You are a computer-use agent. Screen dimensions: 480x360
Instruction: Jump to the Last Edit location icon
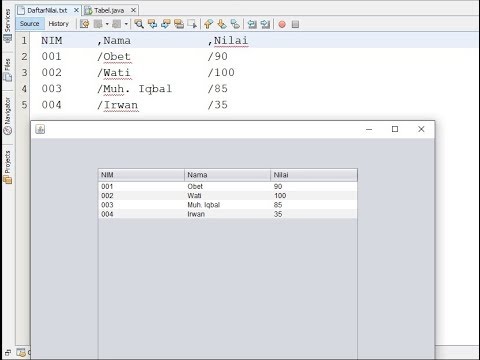pyautogui.click(x=85, y=24)
